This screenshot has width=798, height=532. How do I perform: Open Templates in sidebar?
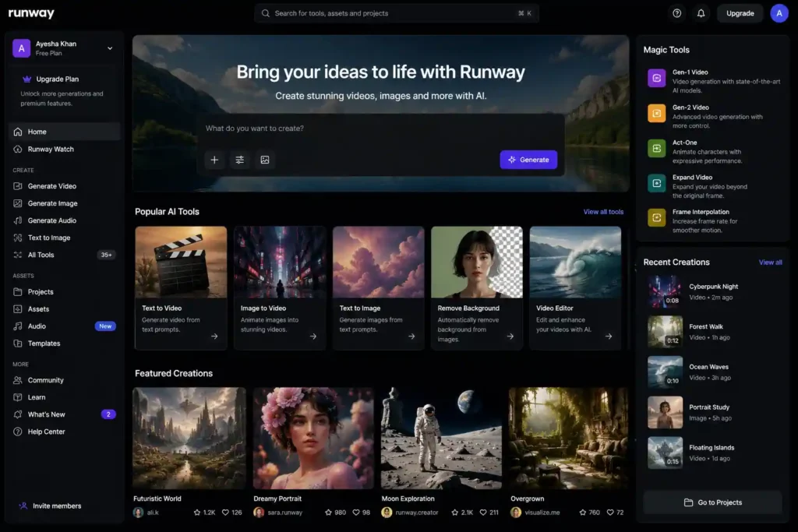pyautogui.click(x=65, y=344)
